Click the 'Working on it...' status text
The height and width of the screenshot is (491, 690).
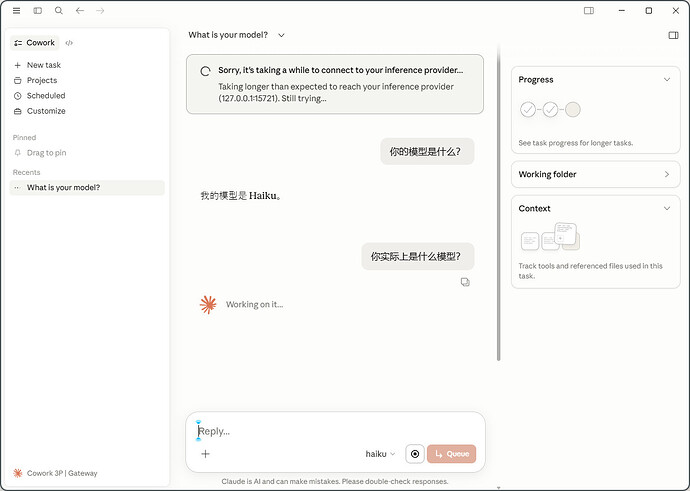(254, 304)
